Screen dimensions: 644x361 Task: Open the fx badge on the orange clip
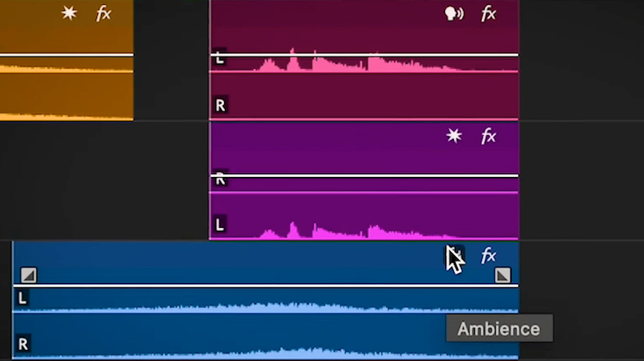pyautogui.click(x=104, y=14)
